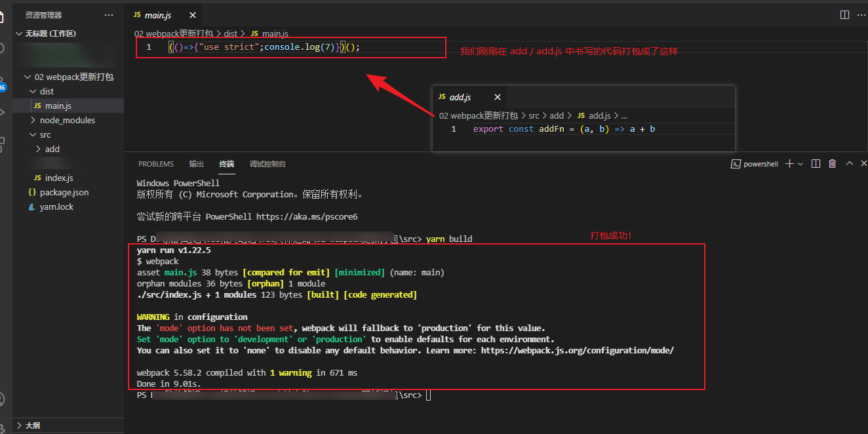Click the './src/index.js + 1 modules' line
Viewport: 868px width, 434px height.
click(277, 294)
